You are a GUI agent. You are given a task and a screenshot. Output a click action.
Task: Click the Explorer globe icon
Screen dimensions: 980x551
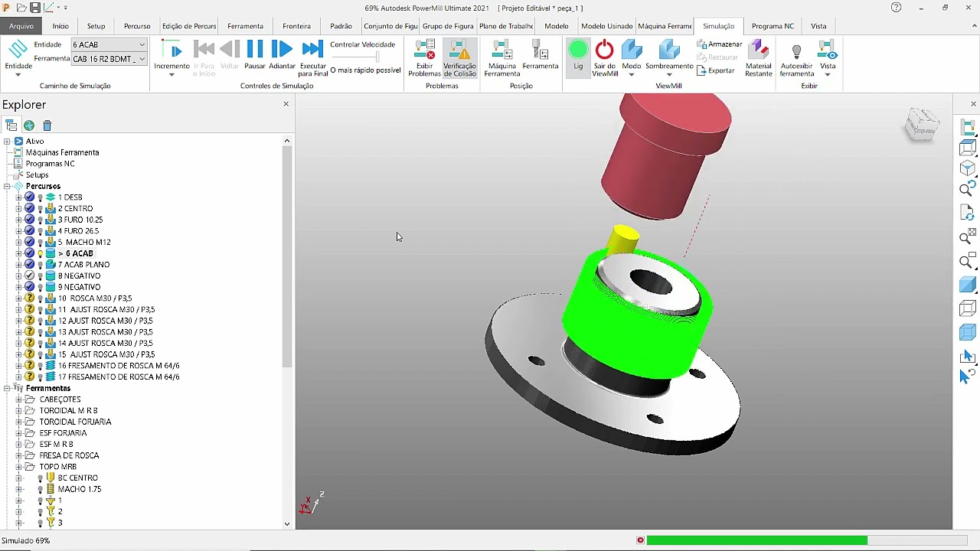click(28, 126)
